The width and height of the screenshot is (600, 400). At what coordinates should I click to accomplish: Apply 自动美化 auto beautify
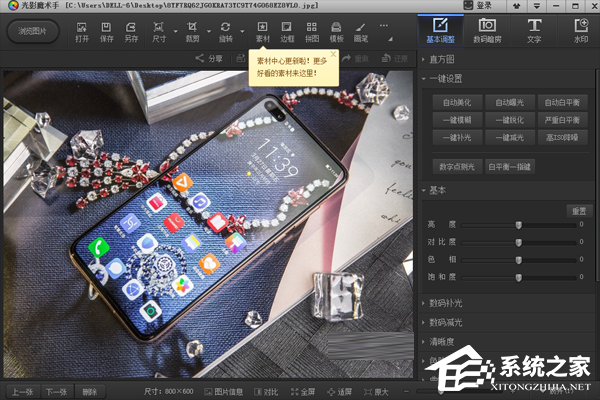point(457,103)
